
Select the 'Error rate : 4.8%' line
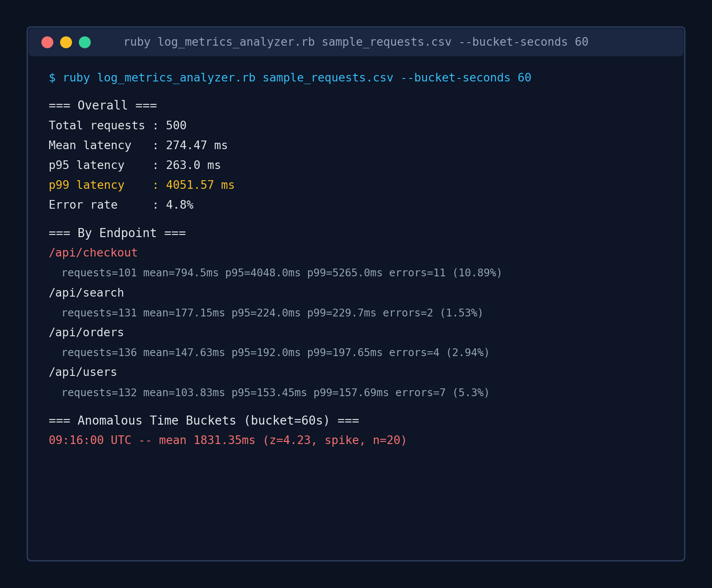121,205
